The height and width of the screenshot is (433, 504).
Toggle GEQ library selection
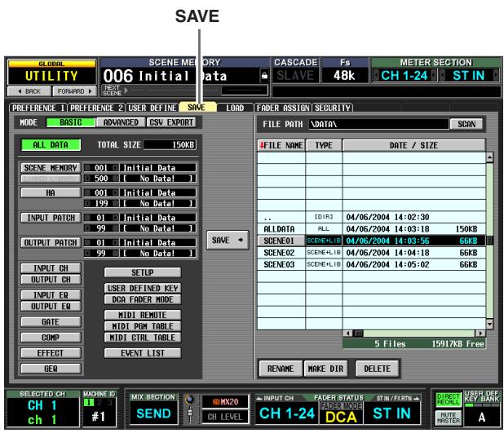pos(51,369)
